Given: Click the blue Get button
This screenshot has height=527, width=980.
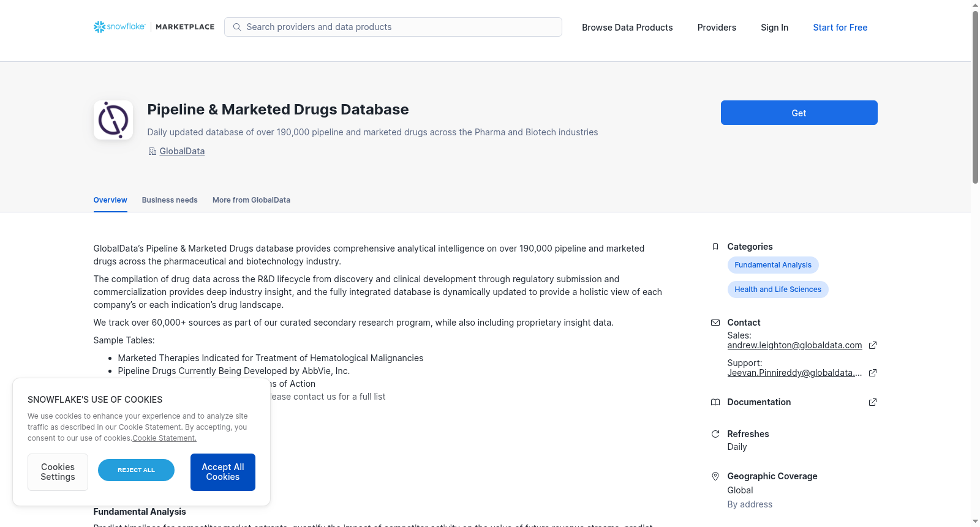Looking at the screenshot, I should click(799, 113).
